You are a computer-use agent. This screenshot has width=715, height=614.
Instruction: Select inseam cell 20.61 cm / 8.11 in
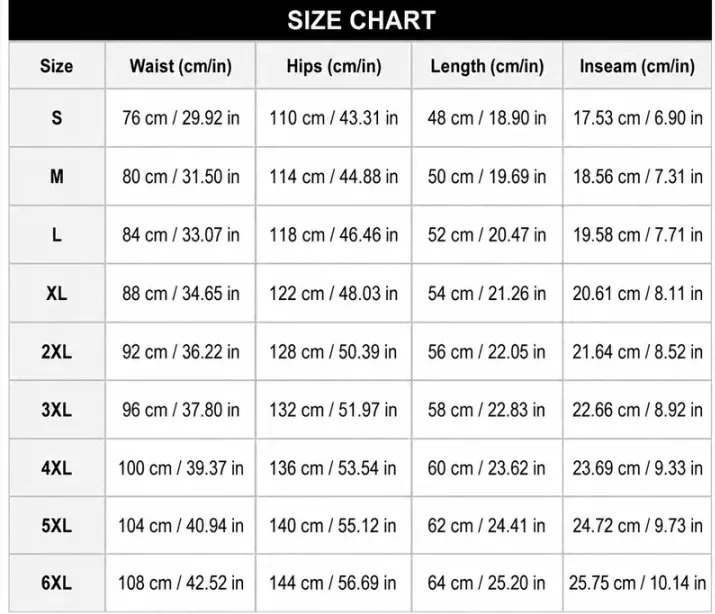click(637, 293)
